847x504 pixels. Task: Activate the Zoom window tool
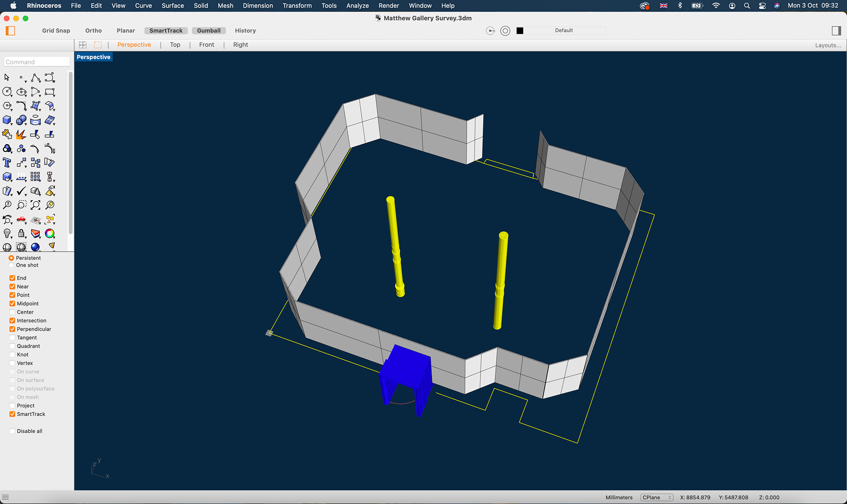point(21,205)
